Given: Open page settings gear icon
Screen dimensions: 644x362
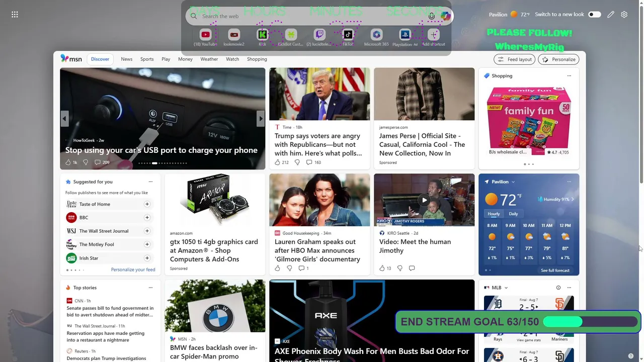Looking at the screenshot, I should (x=624, y=15).
